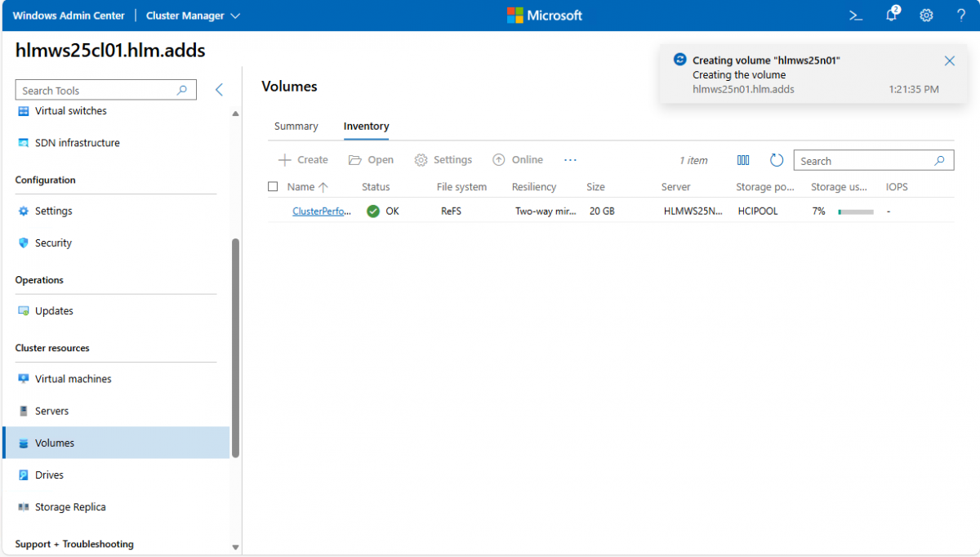Click the help question mark icon

(961, 16)
